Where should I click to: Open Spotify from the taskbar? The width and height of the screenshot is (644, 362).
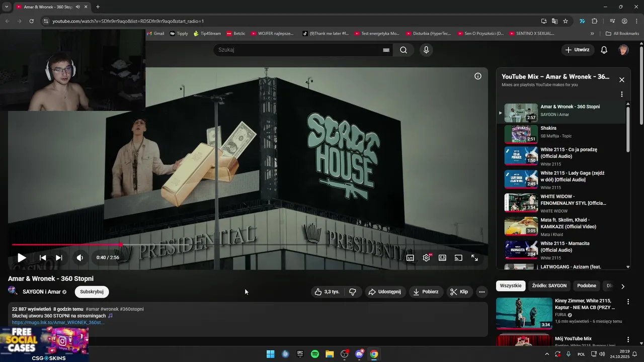click(315, 354)
